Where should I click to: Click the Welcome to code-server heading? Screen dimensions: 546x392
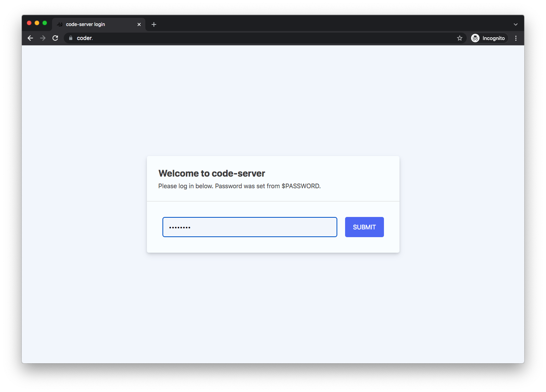point(212,173)
